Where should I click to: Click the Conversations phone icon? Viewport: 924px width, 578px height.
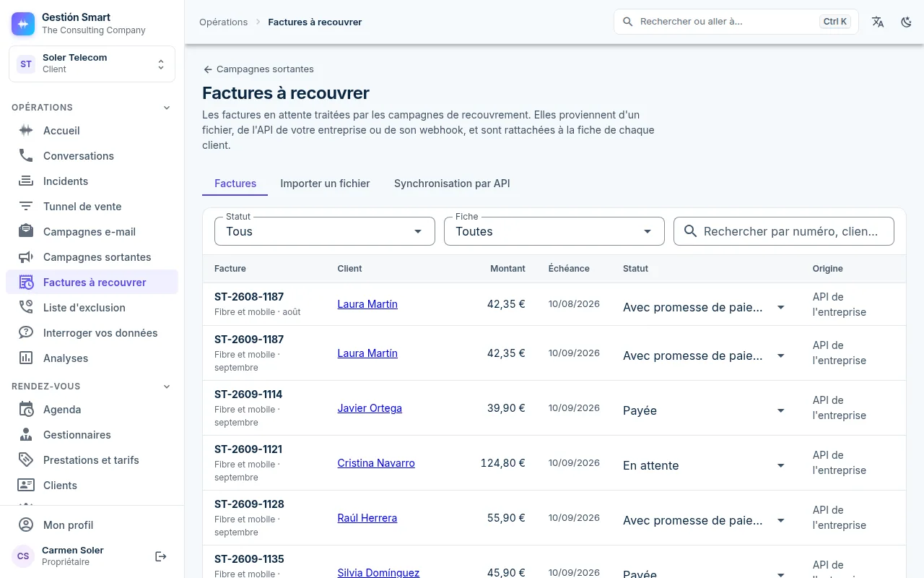(26, 156)
